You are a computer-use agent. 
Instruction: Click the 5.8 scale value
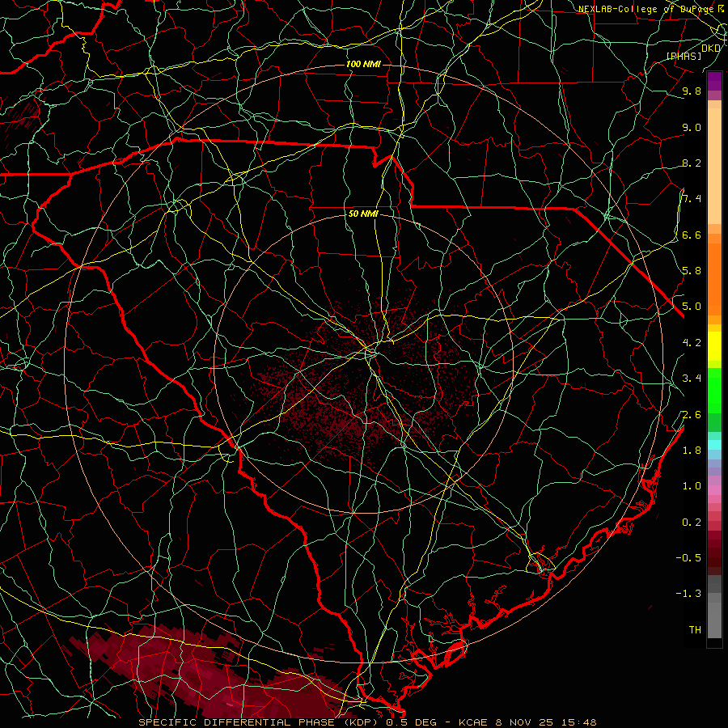pos(692,271)
